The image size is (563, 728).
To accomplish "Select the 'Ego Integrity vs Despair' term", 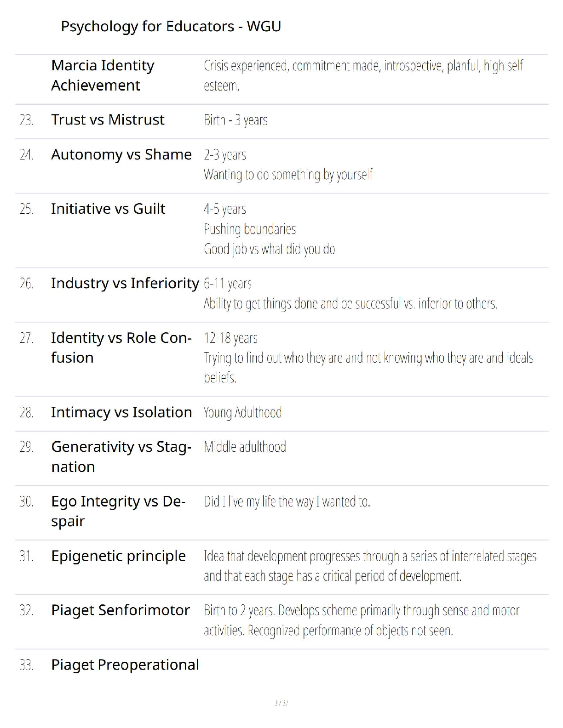I will (x=118, y=511).
